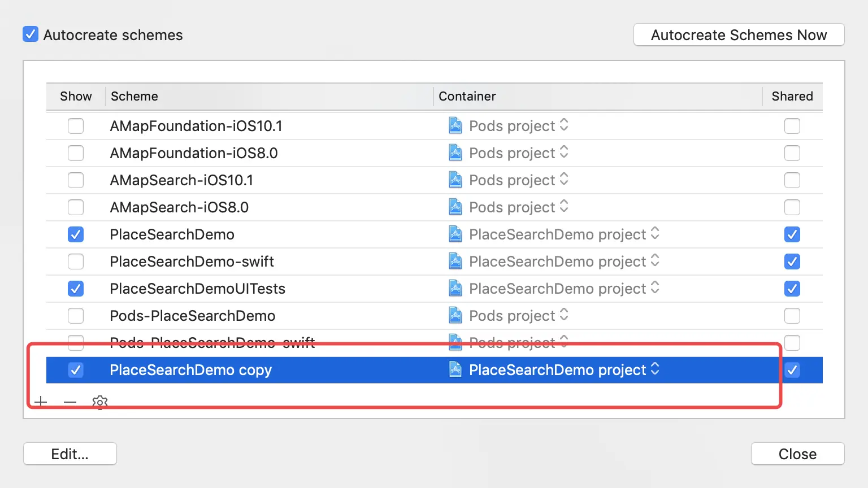Click project icon in Pods-PlaceSearchDemo row

(x=455, y=315)
